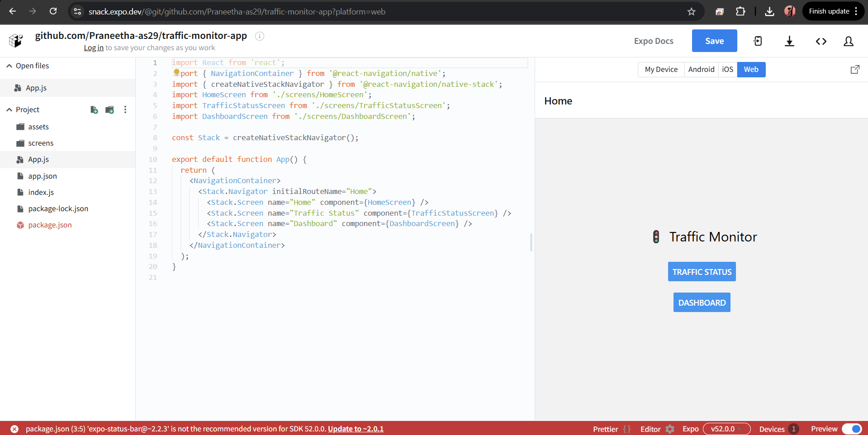Click the browser address bar URL

(x=237, y=12)
